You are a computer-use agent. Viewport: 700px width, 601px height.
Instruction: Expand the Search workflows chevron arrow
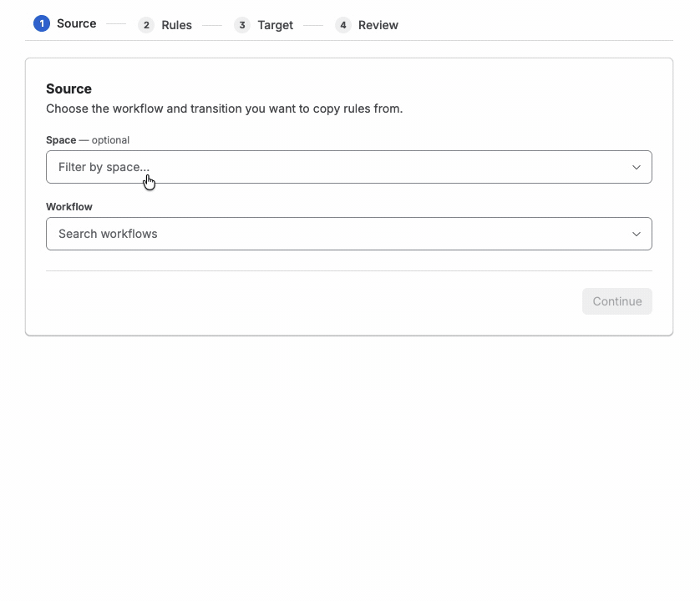click(x=637, y=235)
